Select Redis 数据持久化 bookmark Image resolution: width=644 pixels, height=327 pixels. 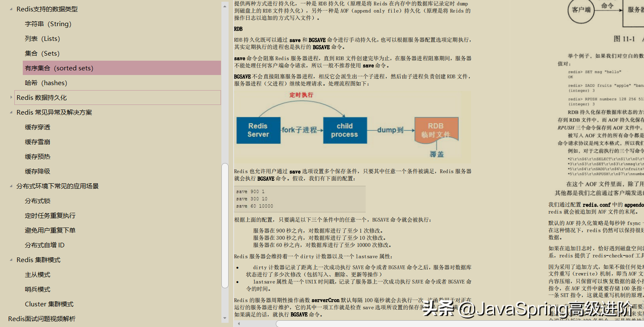[x=118, y=97]
